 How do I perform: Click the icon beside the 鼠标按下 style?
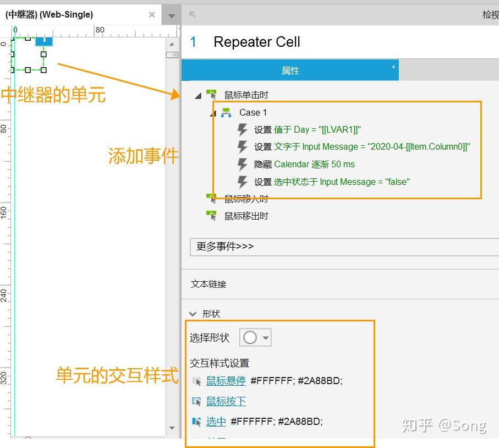click(196, 402)
